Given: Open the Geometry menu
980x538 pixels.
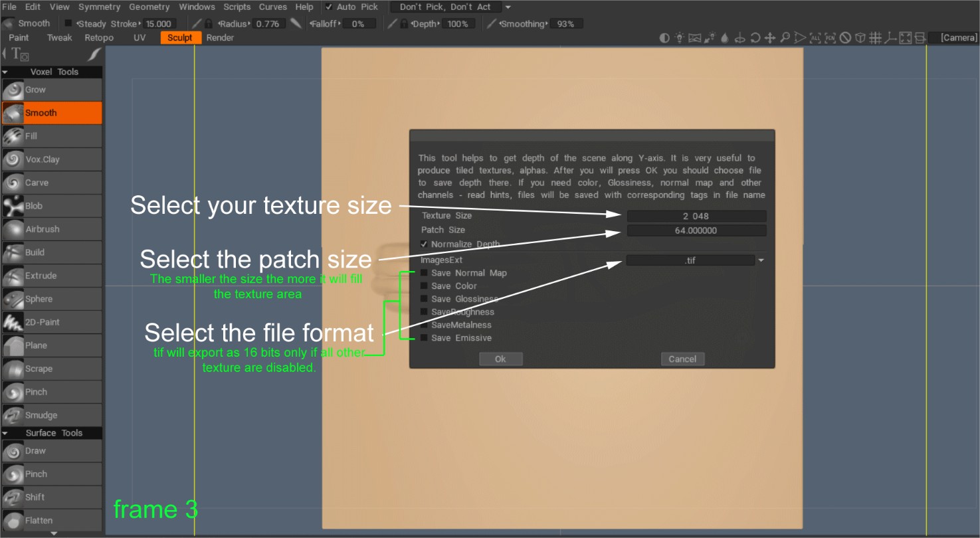Looking at the screenshot, I should (149, 7).
